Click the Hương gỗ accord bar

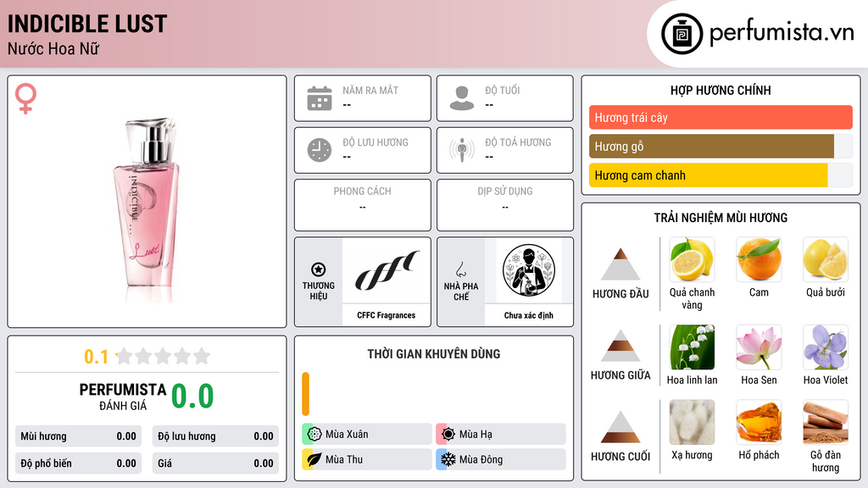point(721,147)
